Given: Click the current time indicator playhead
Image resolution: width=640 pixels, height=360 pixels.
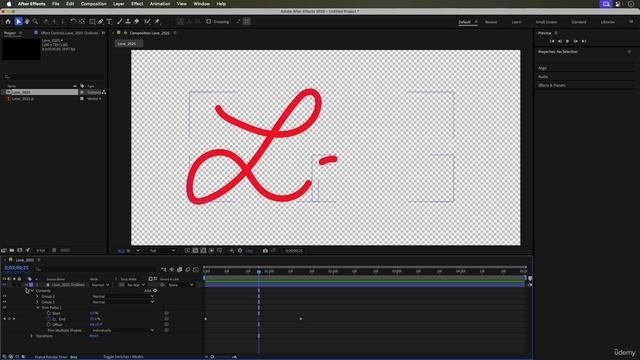Looking at the screenshot, I should click(259, 271).
